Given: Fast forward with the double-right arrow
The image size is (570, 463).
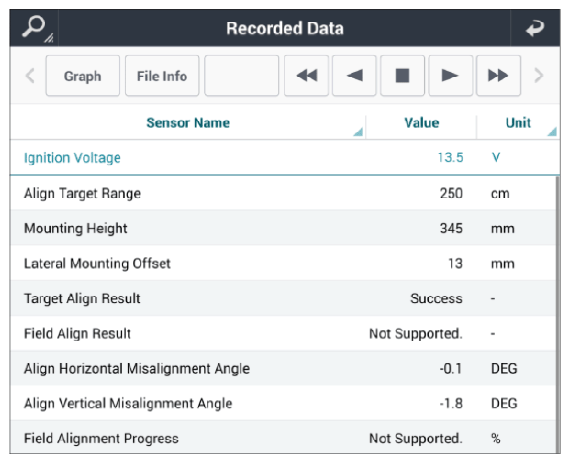Looking at the screenshot, I should (498, 76).
